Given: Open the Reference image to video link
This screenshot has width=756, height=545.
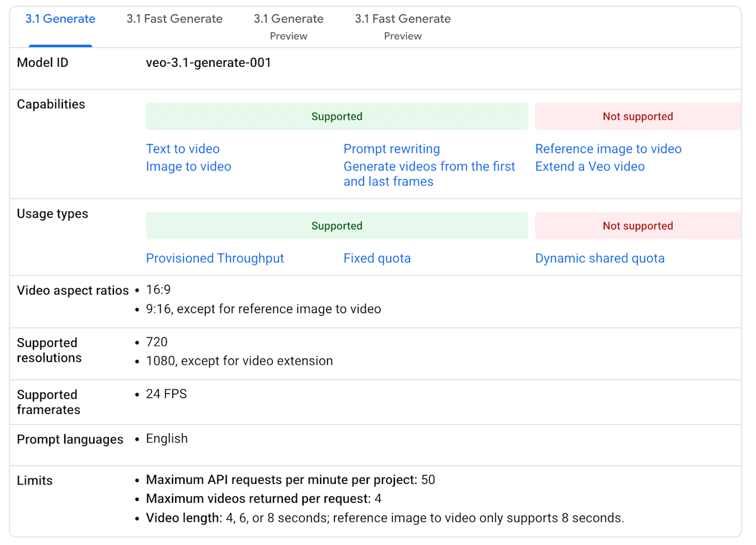Looking at the screenshot, I should (609, 149).
